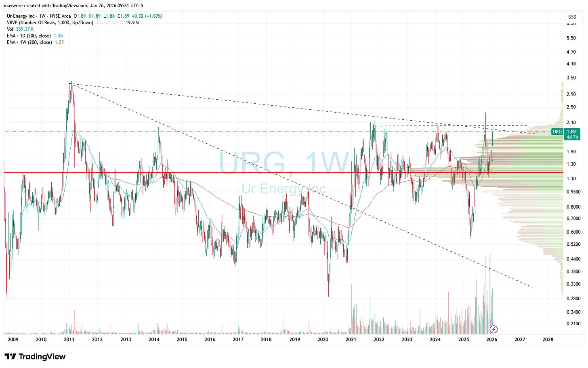Click the 0.8000 price axis label
The height and width of the screenshot is (368, 588).
click(573, 207)
